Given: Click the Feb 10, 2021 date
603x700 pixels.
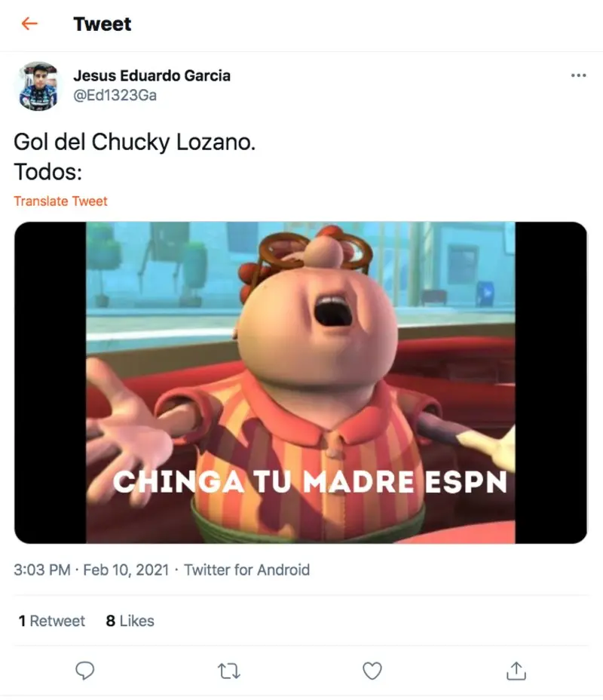Looking at the screenshot, I should coord(126,570).
